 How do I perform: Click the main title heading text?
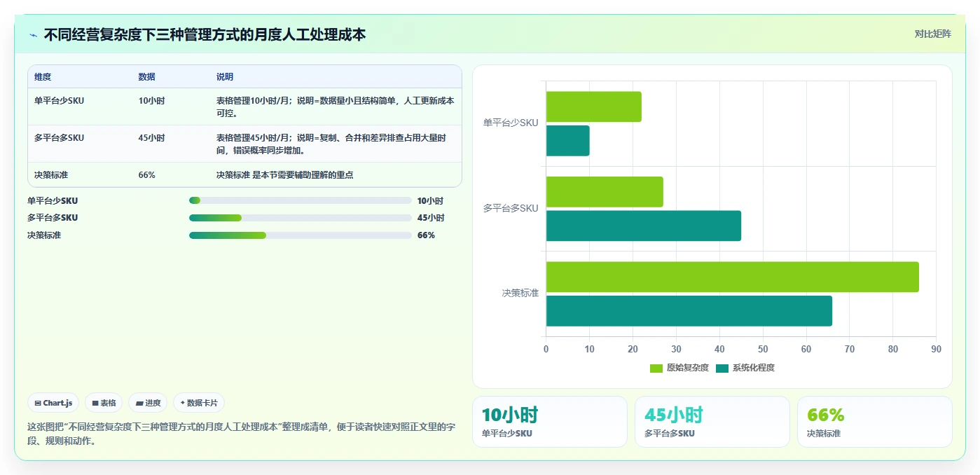point(205,34)
